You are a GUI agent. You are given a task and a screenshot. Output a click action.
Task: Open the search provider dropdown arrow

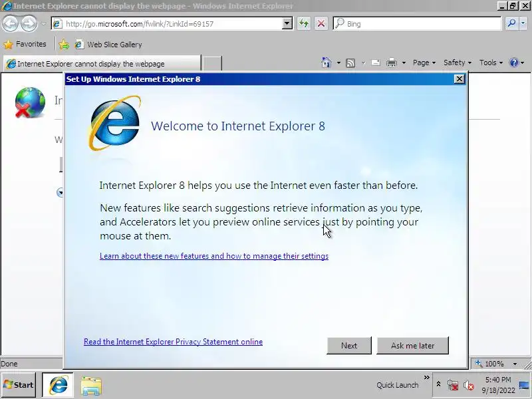point(523,23)
